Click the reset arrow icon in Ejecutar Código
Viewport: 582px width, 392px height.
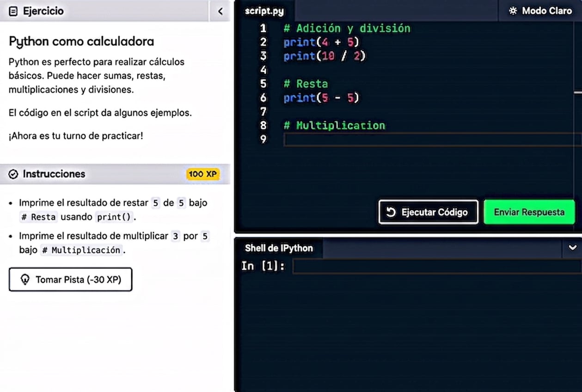(391, 212)
